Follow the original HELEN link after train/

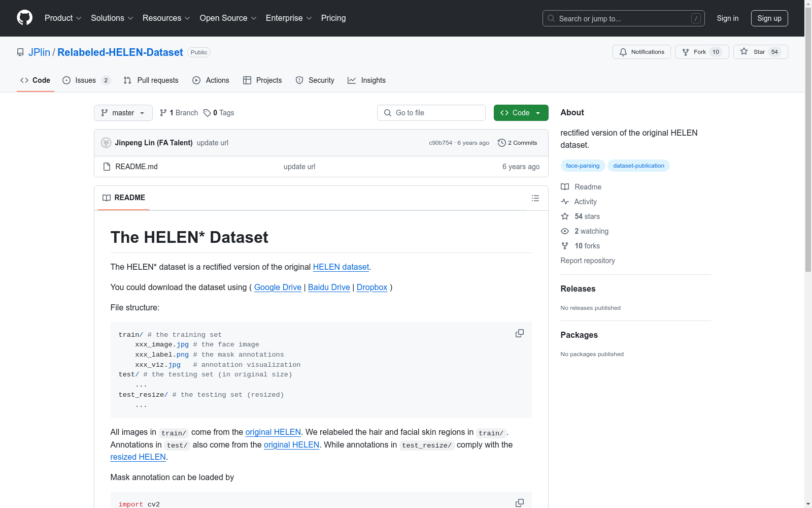[273, 432]
